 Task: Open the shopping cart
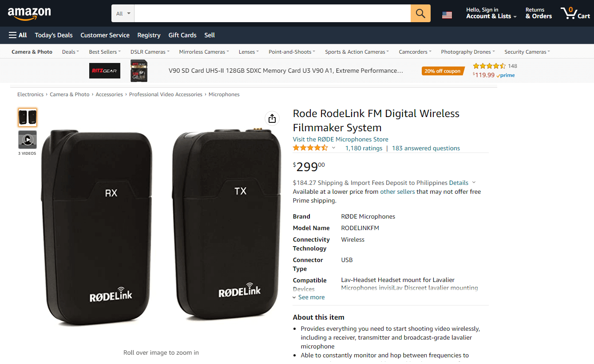click(x=576, y=13)
